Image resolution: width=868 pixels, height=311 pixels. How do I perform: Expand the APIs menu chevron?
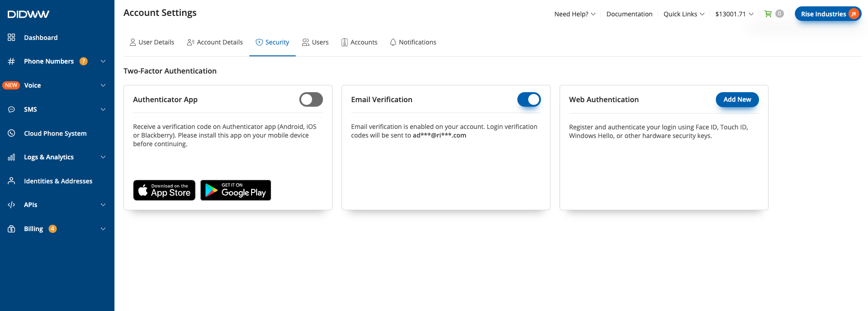(x=103, y=205)
